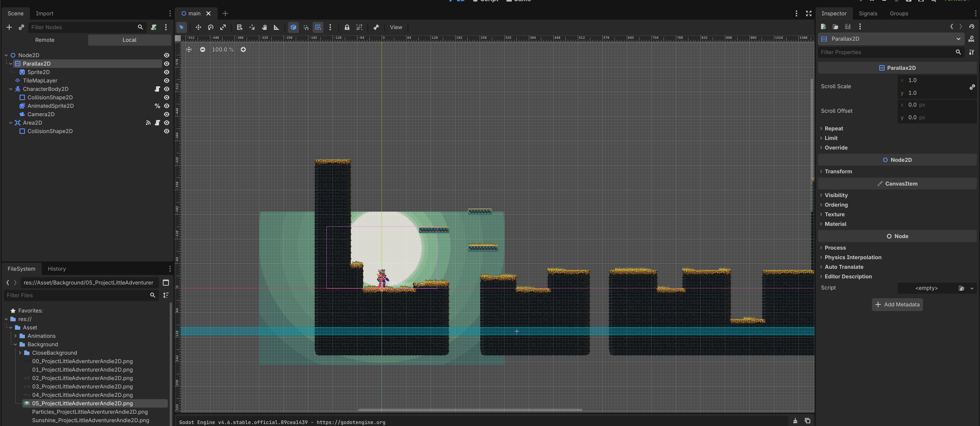Toggle visibility of Camera2D node
This screenshot has height=426, width=980.
[x=167, y=114]
